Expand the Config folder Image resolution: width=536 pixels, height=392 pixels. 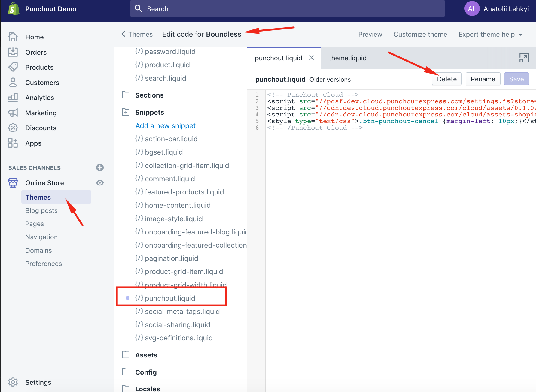tap(146, 372)
